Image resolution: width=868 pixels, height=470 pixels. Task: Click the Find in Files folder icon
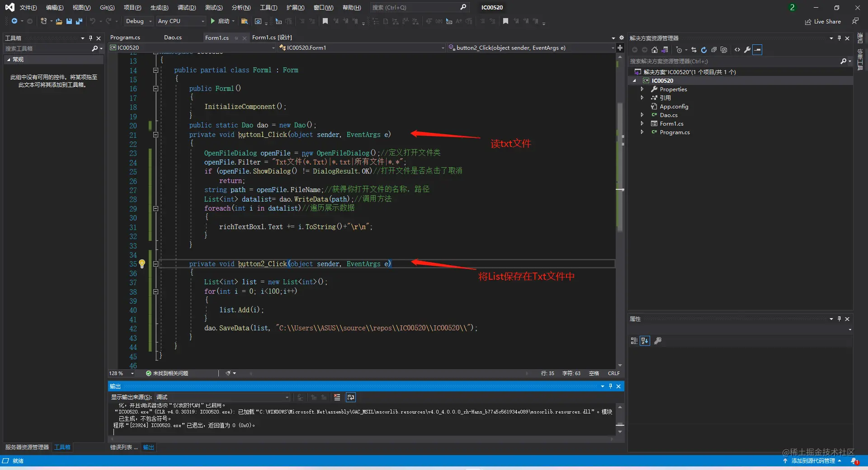245,21
